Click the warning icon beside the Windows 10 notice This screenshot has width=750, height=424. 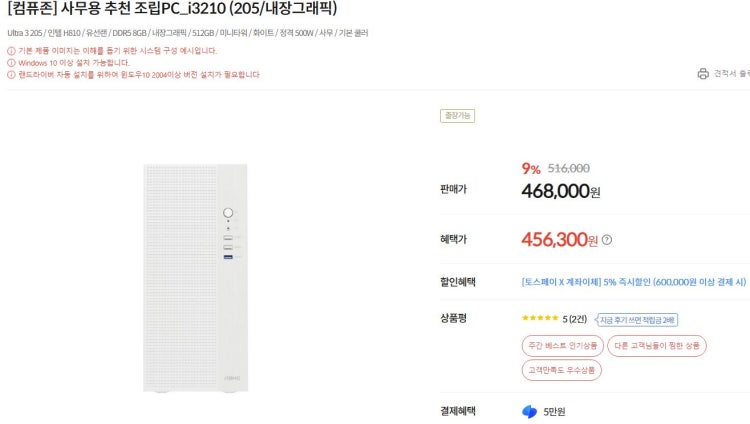click(11, 62)
